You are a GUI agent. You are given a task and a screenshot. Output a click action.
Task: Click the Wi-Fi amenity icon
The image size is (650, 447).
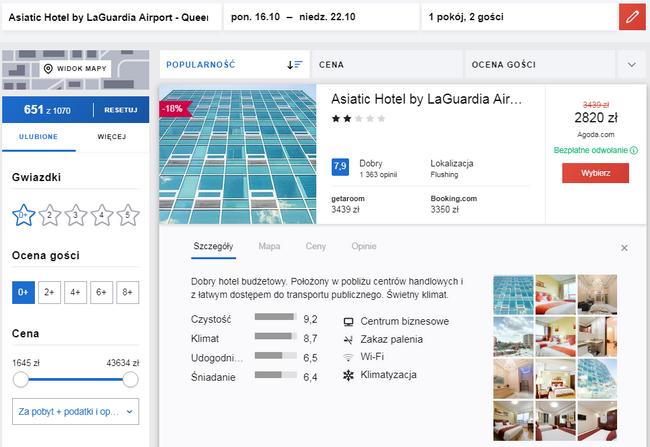[348, 357]
